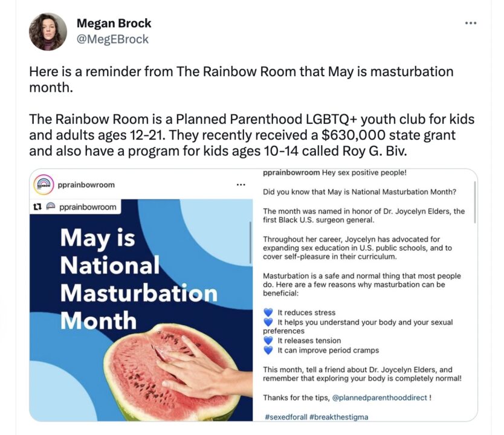Click the blue heart beside 'It reduces stress'
This screenshot has height=435, width=504.
click(x=268, y=312)
